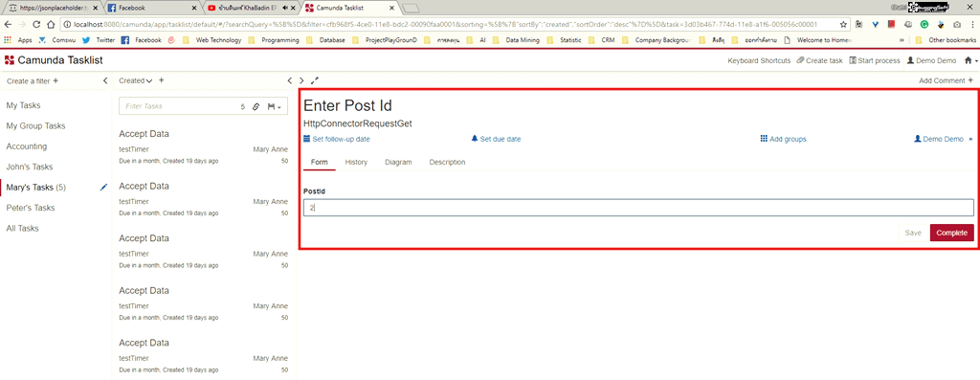Click browser home icon
This screenshot has width=980, height=380.
point(51,24)
